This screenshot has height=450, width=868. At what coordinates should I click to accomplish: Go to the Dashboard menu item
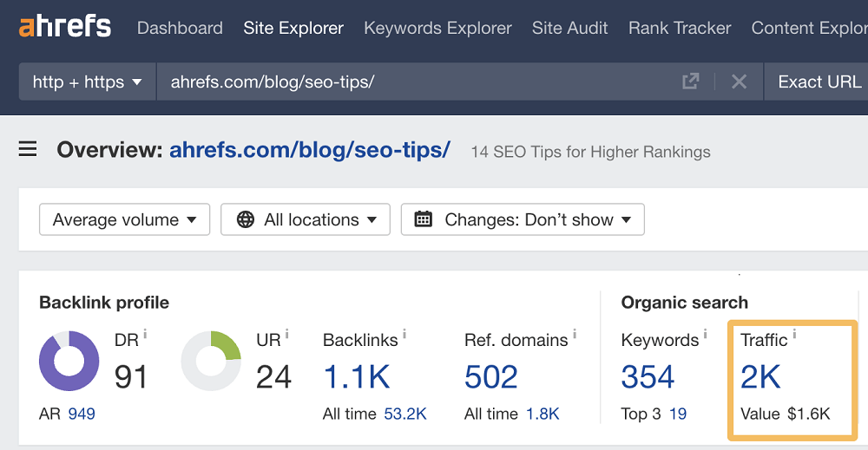click(180, 28)
